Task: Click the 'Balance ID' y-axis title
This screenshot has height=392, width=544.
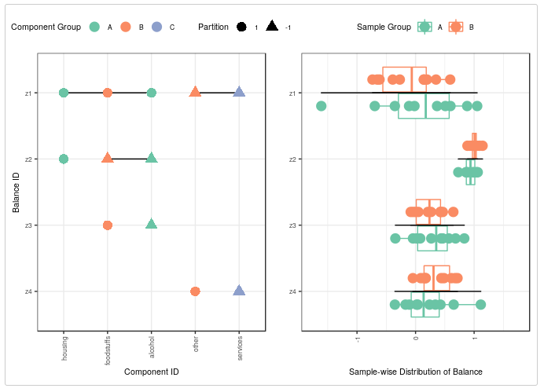Action: coord(17,192)
